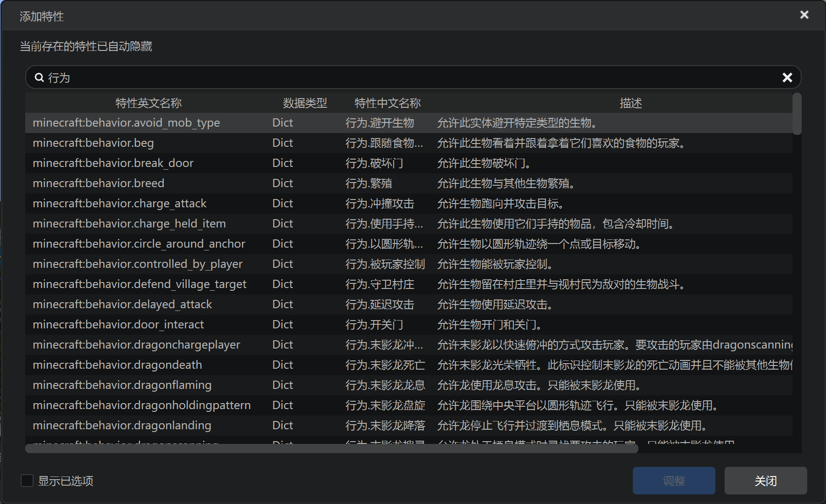Click description 允许生物开门和关门。
The width and height of the screenshot is (826, 504).
point(490,325)
